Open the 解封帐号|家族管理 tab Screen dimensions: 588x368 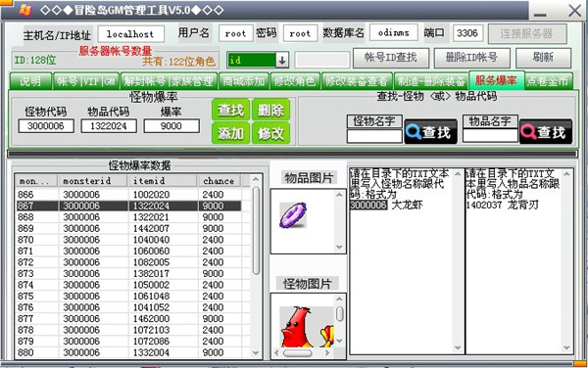(169, 81)
